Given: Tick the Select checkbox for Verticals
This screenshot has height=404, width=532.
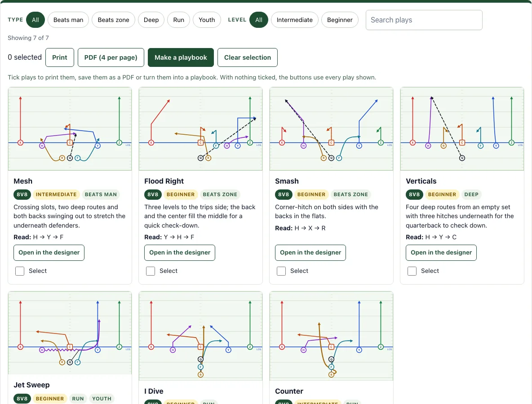Looking at the screenshot, I should (x=412, y=271).
